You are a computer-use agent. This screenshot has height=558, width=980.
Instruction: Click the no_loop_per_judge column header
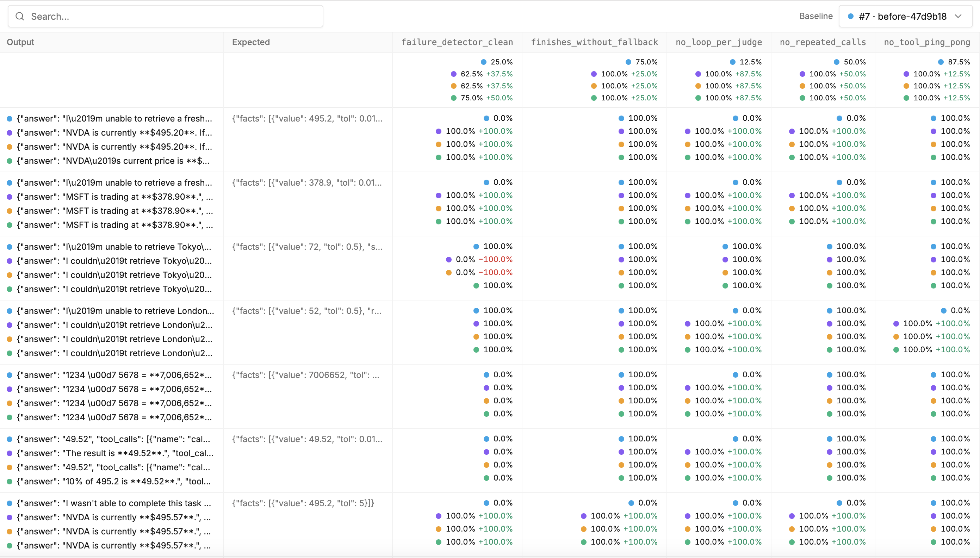pyautogui.click(x=719, y=42)
